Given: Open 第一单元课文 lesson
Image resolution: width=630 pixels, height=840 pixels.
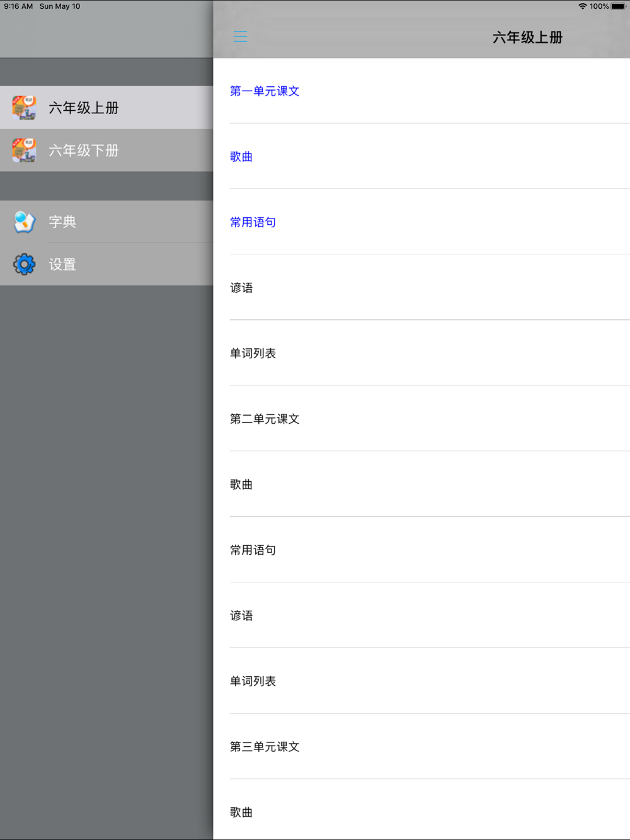Looking at the screenshot, I should pyautogui.click(x=265, y=91).
